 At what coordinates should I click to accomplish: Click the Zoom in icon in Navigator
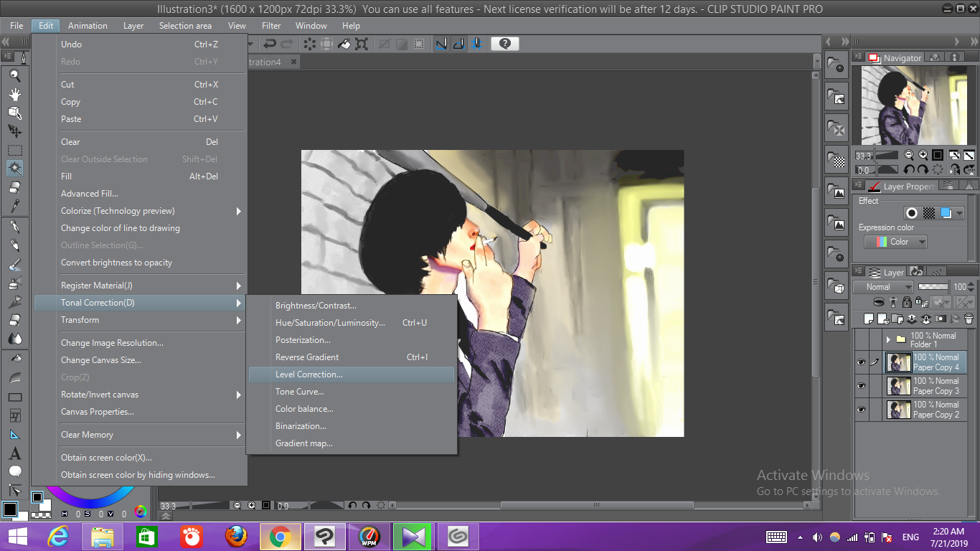923,155
